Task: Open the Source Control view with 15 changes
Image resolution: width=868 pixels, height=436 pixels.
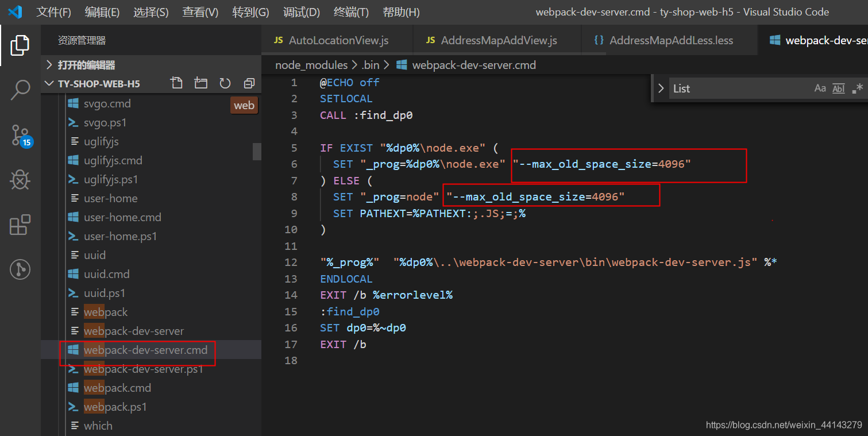Action: coord(20,136)
